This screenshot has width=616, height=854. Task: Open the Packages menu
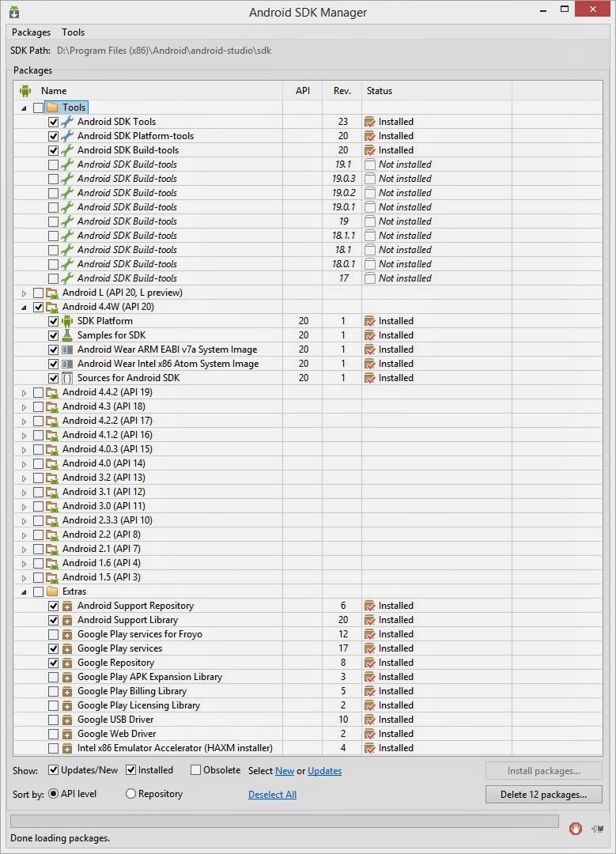(x=31, y=32)
